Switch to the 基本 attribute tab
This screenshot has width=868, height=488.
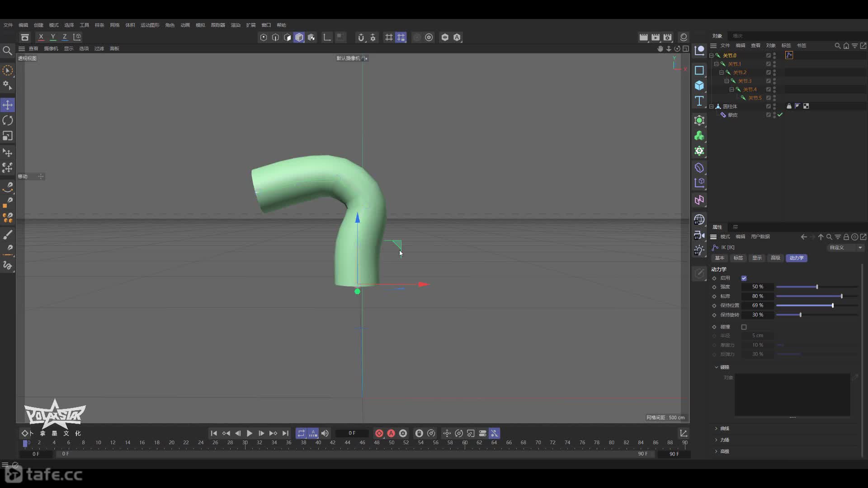point(719,258)
